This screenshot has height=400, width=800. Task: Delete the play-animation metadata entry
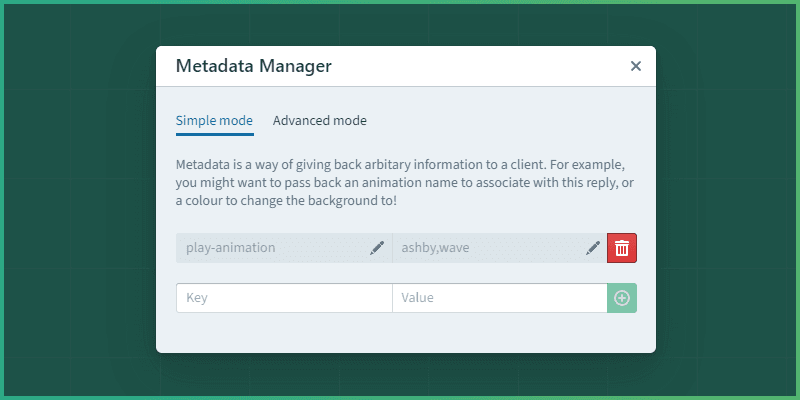[621, 248]
